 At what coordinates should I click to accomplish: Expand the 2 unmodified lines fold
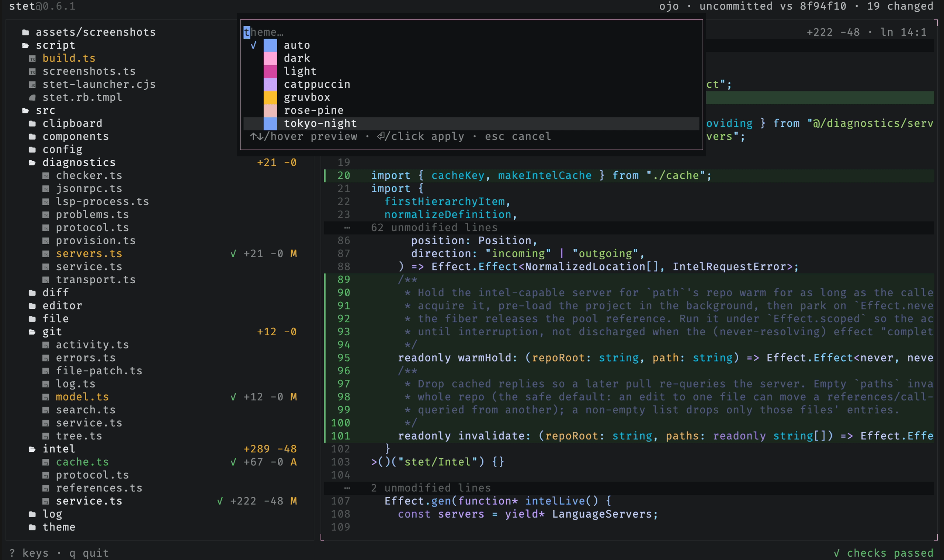629,488
